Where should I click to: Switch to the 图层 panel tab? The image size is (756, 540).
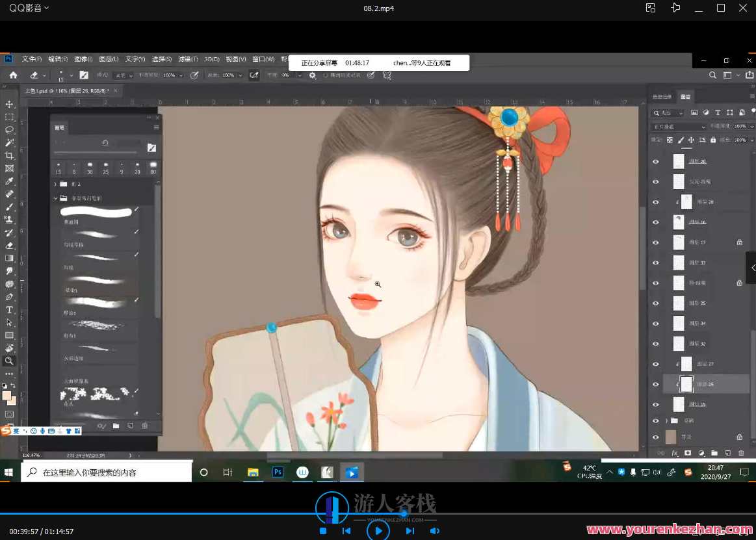click(x=686, y=96)
